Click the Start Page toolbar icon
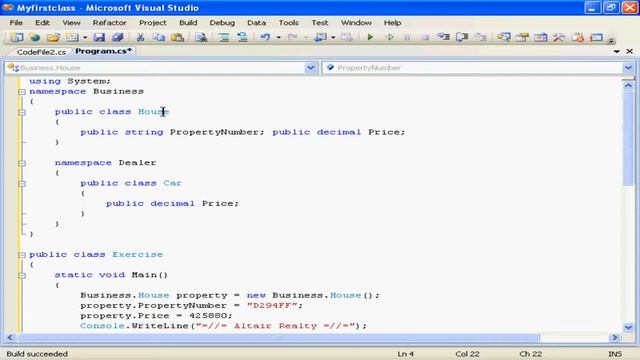Screen dimensions: 640x360 578,38
